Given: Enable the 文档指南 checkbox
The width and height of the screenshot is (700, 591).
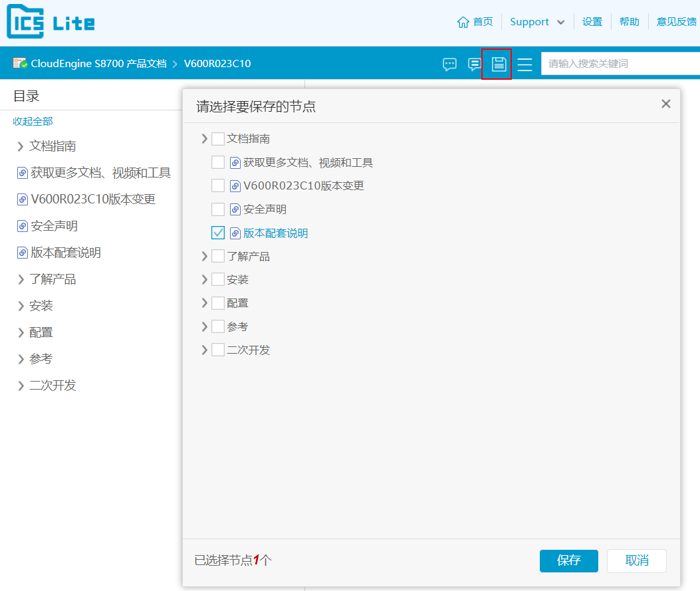Looking at the screenshot, I should [217, 138].
